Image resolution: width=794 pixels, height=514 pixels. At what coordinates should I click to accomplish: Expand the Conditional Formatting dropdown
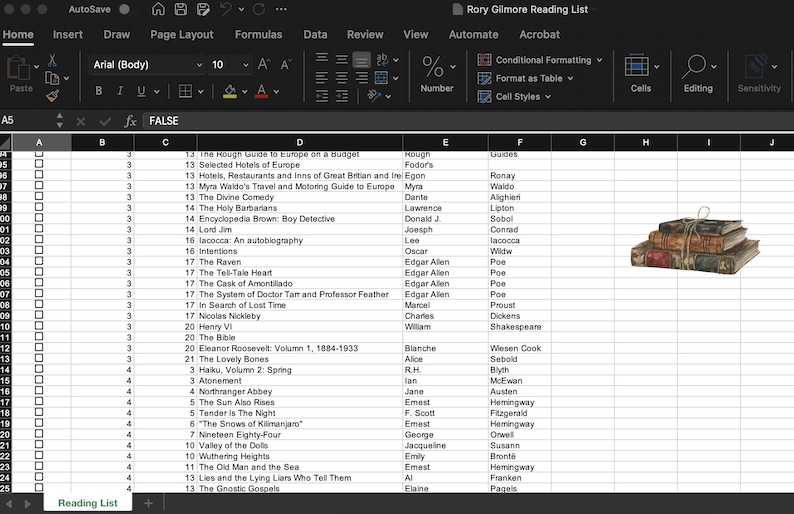[600, 60]
